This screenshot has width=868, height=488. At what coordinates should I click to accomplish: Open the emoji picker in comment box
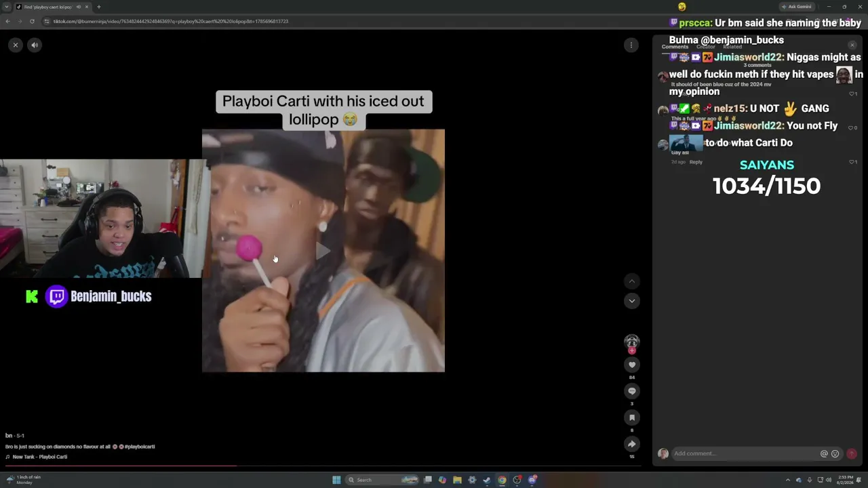[835, 454]
